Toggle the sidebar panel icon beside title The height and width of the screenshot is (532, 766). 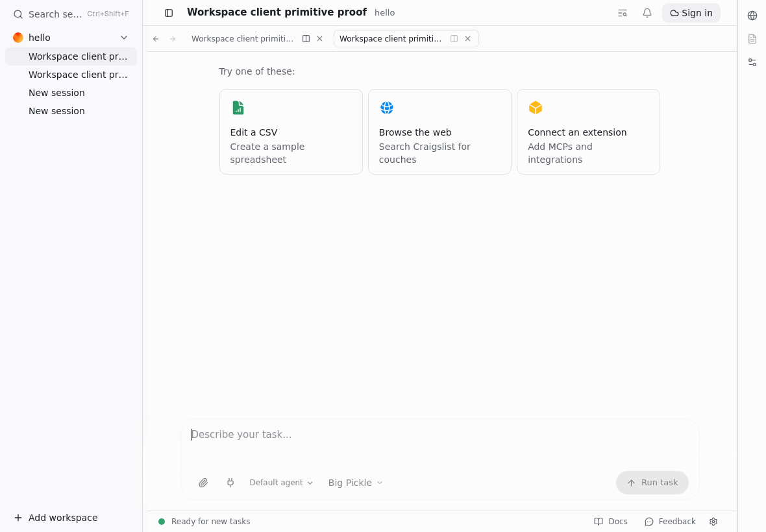pos(169,13)
